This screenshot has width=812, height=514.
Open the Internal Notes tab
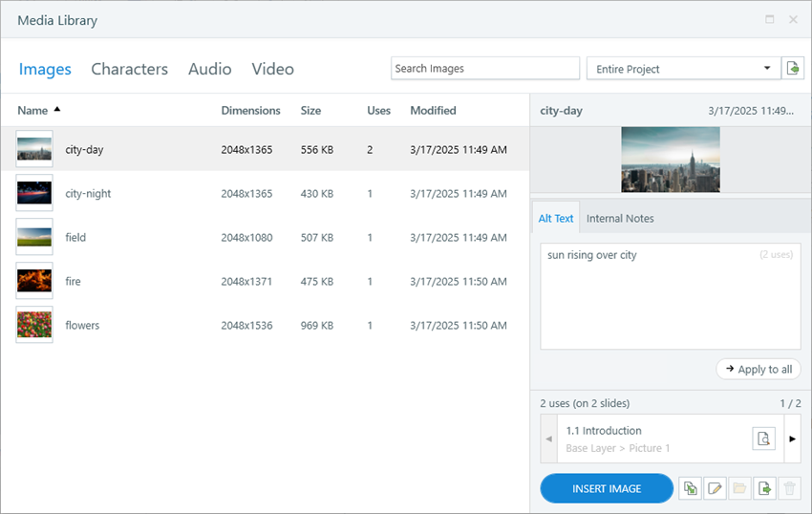click(x=620, y=219)
